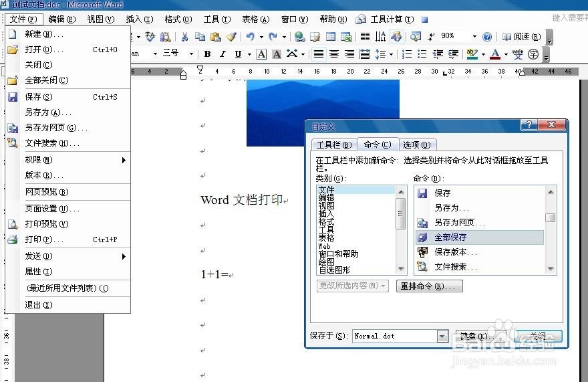Click the Word Help question icon

click(486, 37)
